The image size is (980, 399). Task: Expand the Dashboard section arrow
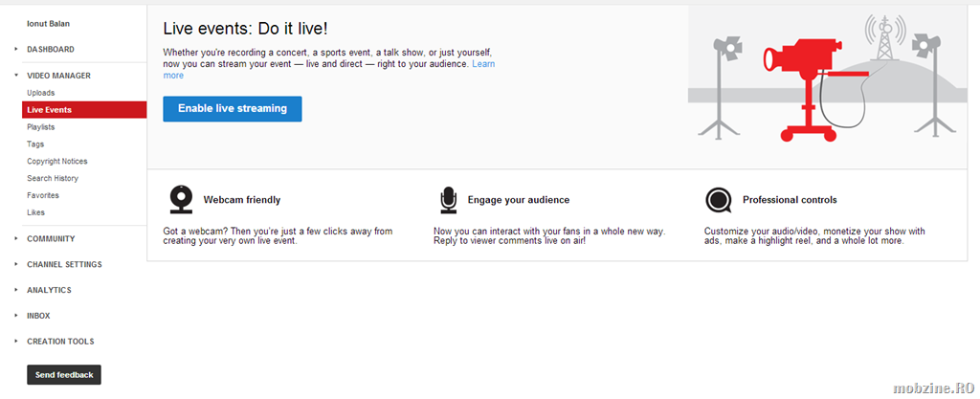coord(16,49)
